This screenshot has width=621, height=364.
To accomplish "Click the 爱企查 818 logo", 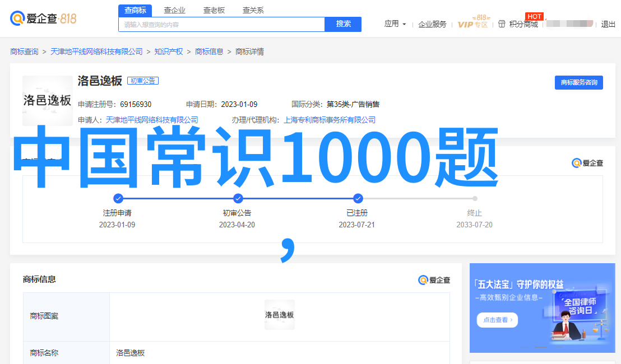I will click(x=43, y=18).
